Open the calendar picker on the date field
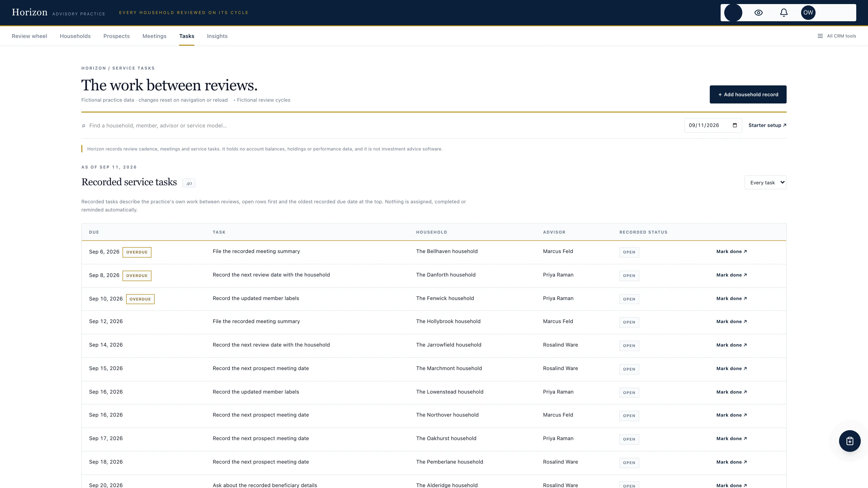 pos(735,125)
